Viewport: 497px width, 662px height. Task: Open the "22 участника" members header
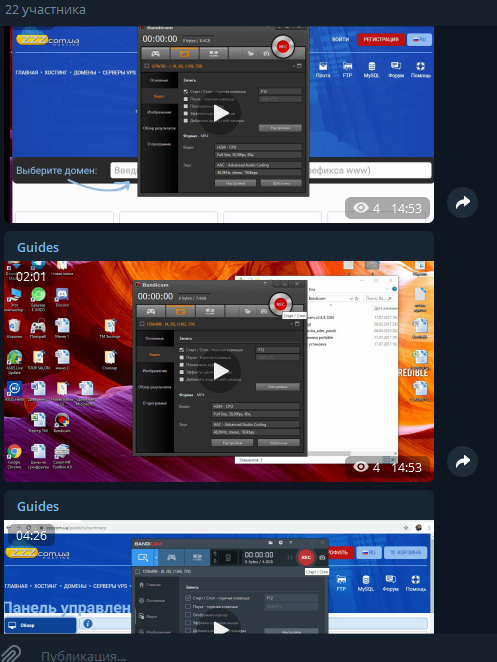(45, 10)
